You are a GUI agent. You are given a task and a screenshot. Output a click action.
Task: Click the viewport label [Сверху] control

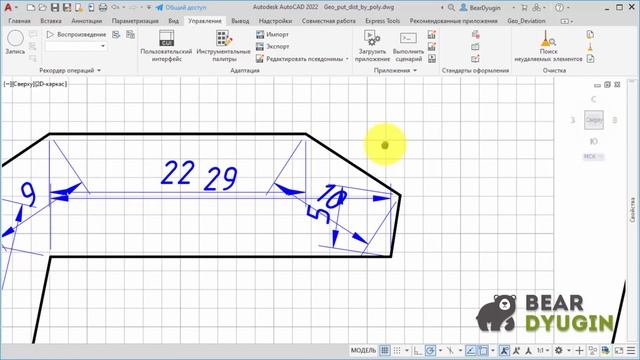(x=23, y=84)
